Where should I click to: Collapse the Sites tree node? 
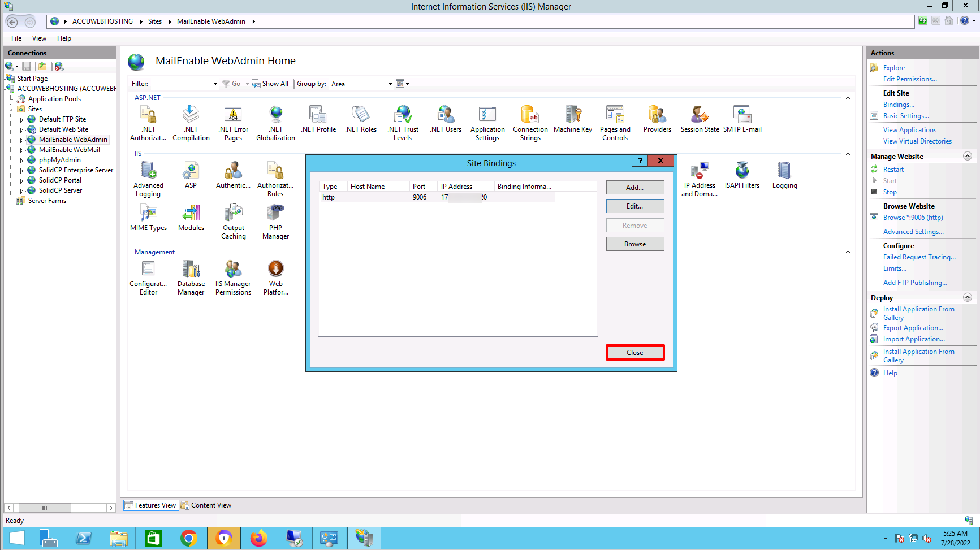11,109
